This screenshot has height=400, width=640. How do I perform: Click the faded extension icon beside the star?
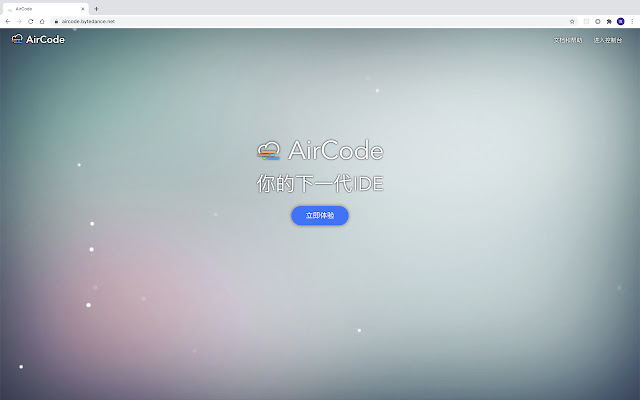pos(586,21)
